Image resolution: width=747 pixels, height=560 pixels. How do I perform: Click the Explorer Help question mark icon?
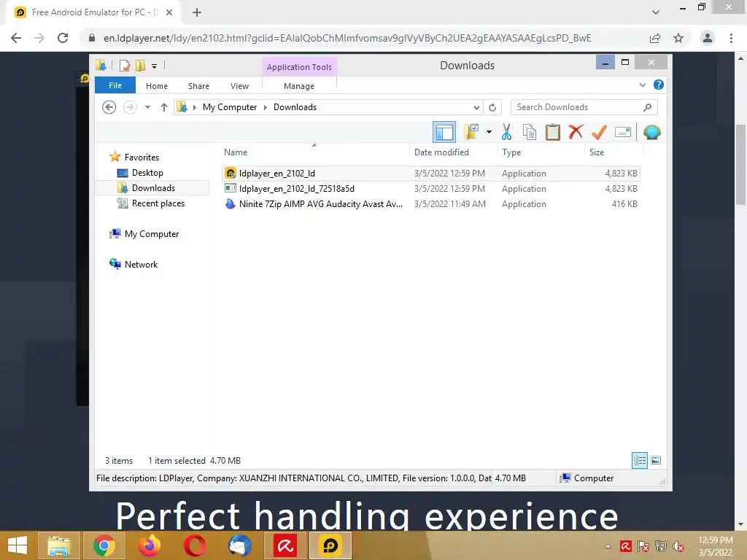[x=659, y=85]
